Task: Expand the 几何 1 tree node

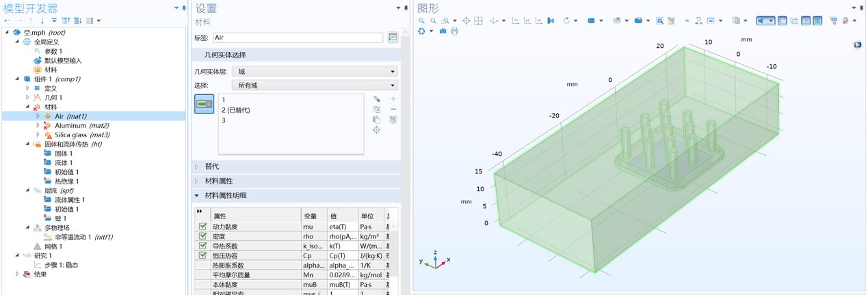Action: coord(28,98)
